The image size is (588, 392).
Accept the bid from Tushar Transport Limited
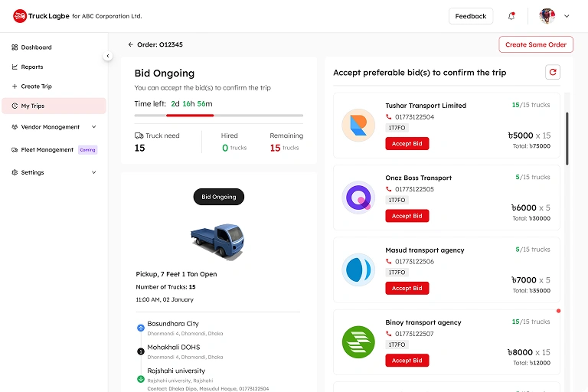[407, 143]
